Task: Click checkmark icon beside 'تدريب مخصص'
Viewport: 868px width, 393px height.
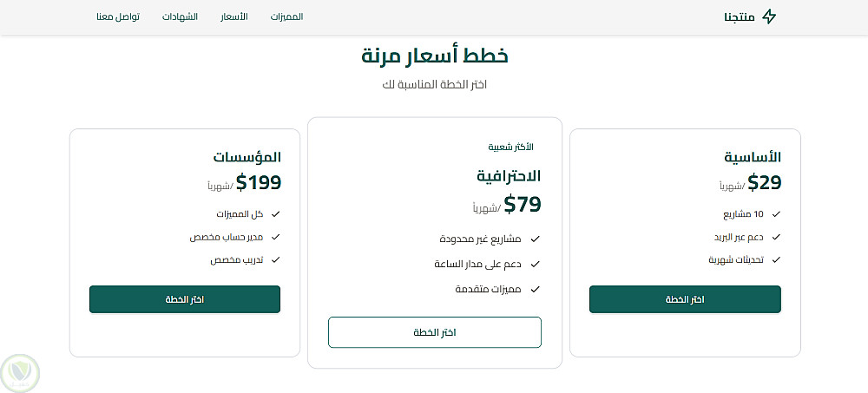Action: pos(276,259)
